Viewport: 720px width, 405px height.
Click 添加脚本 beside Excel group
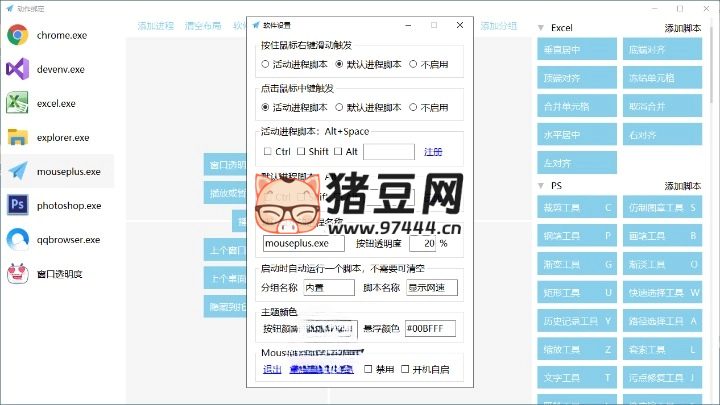coord(682,28)
